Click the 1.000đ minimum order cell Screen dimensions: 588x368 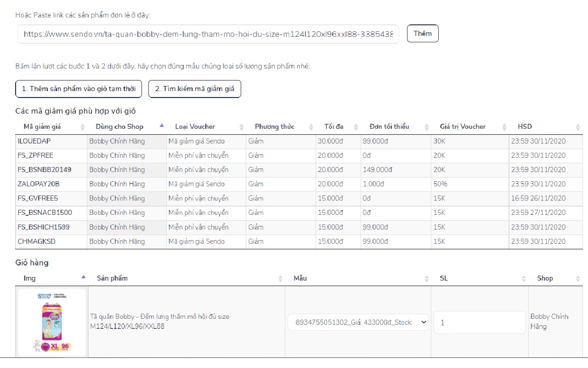click(x=396, y=184)
